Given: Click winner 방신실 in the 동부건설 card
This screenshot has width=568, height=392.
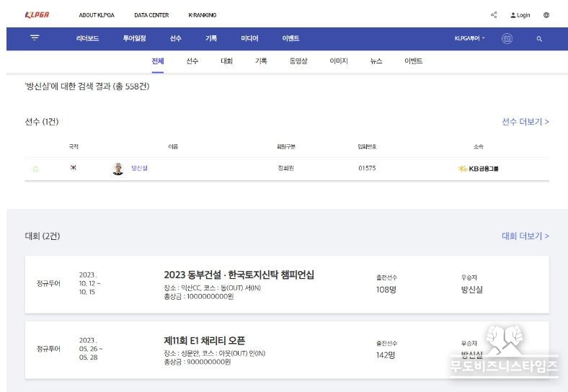Looking at the screenshot, I should coord(471,290).
